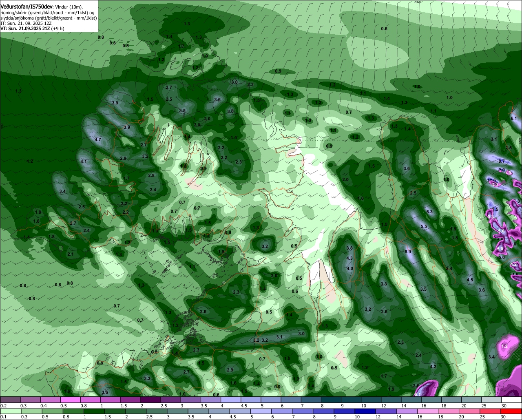The image size is (522, 420).
Task: Select the darkest purple 2 snow legend swatch
Action: point(150,400)
